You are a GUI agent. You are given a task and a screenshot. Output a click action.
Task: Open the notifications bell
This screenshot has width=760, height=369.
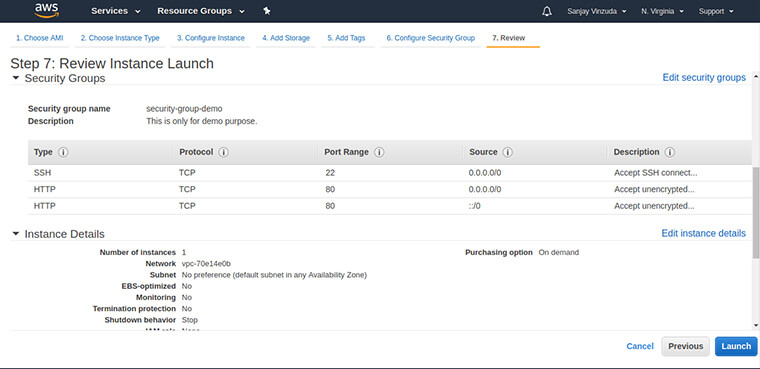point(547,11)
